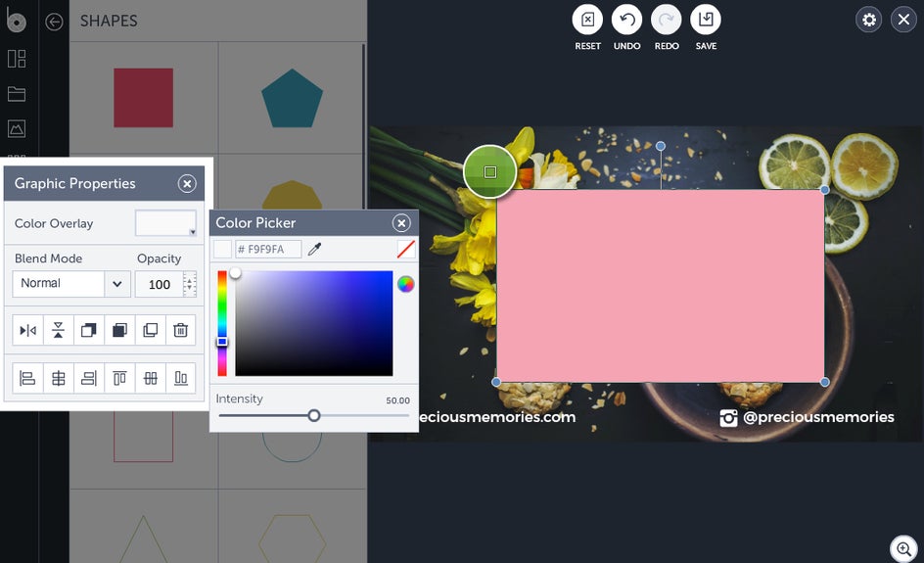Close the Graphic Properties panel

coord(187,183)
